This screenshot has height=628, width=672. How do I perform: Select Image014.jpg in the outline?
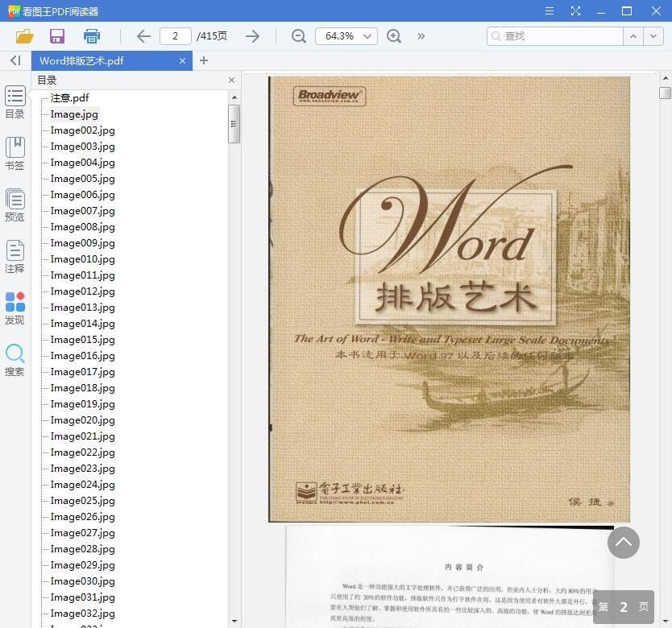coord(83,324)
